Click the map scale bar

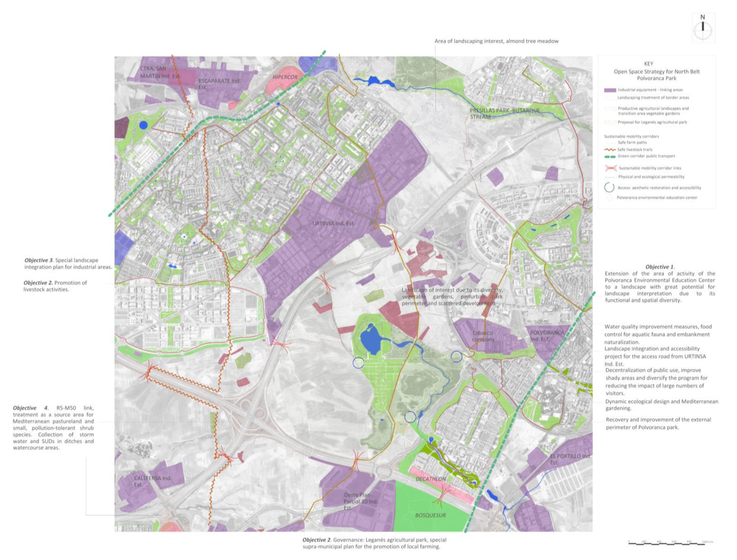coord(671,543)
